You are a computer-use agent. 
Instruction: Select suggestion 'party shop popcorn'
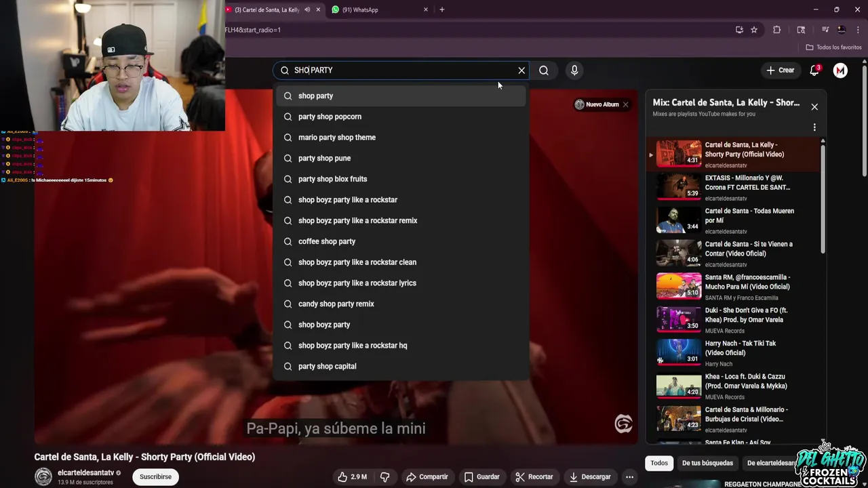(x=401, y=117)
